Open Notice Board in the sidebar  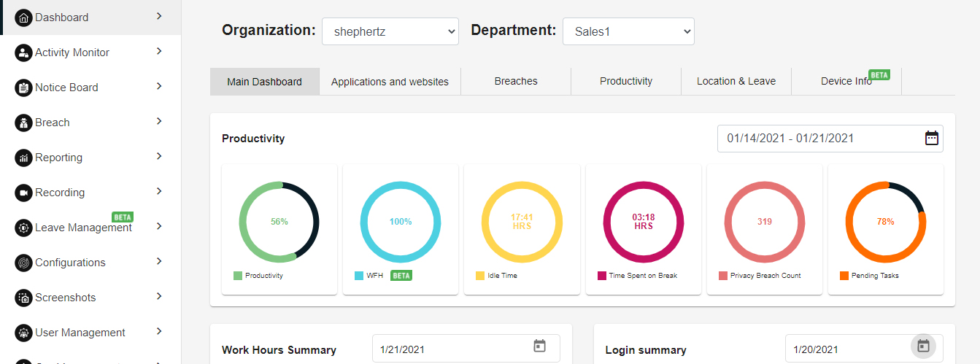point(90,88)
